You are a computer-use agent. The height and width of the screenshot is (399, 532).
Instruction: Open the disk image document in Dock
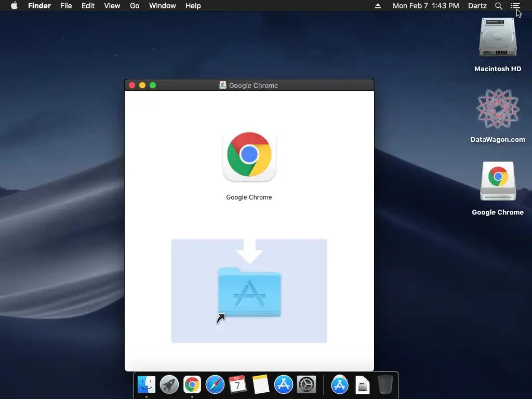(362, 385)
